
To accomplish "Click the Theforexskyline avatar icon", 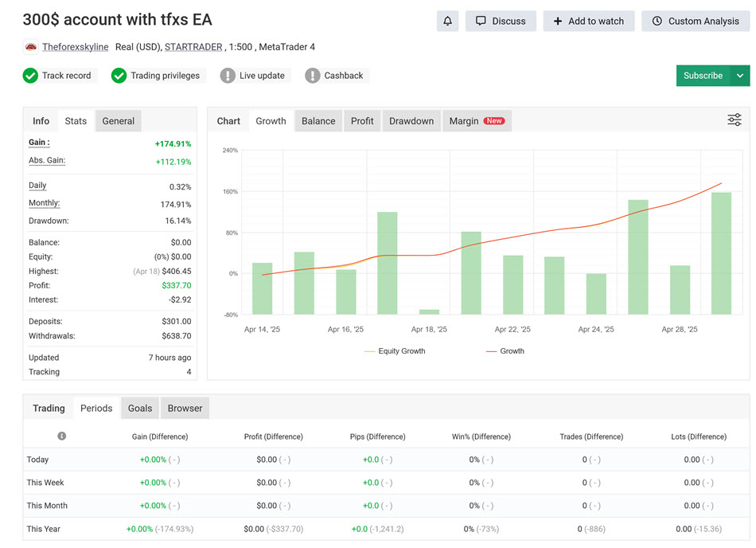I will pyautogui.click(x=31, y=47).
